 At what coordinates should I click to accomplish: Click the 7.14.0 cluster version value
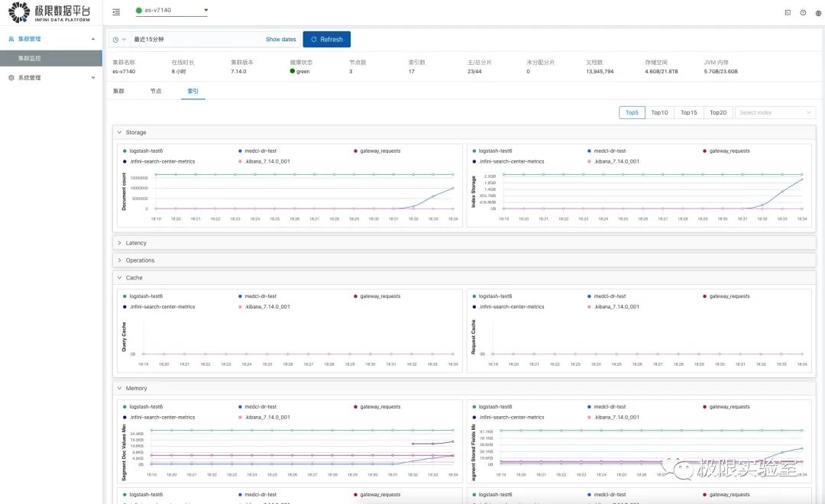(238, 72)
